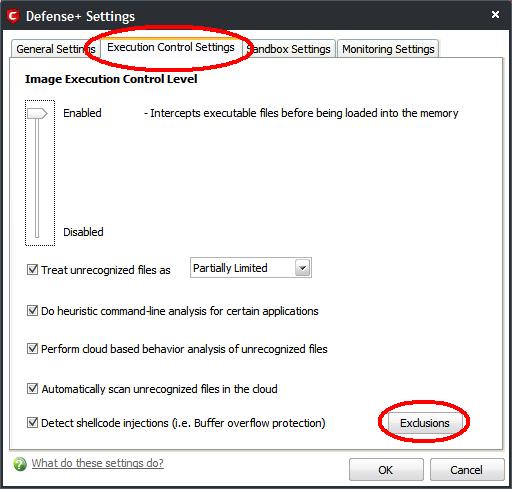Uncheck Detect shellcode injections checkbox

(x=32, y=423)
